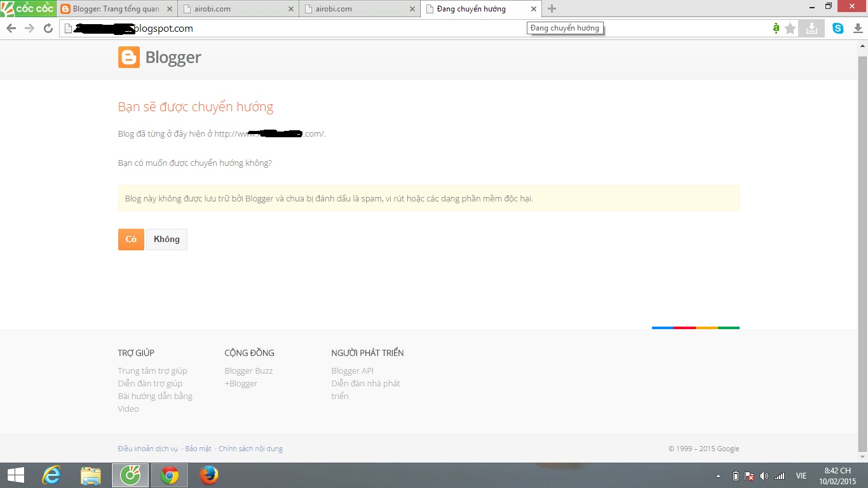Image resolution: width=868 pixels, height=488 pixels.
Task: Open the Bảo mật link
Action: tap(198, 449)
